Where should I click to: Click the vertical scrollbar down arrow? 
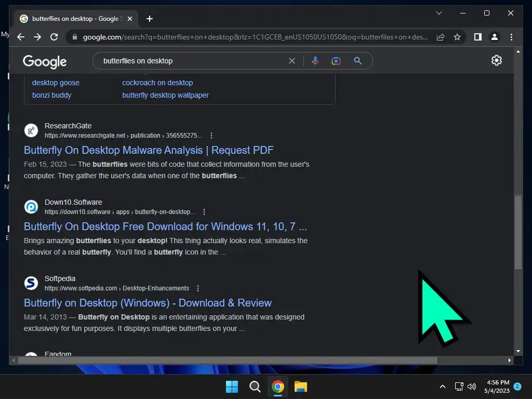tap(518, 351)
